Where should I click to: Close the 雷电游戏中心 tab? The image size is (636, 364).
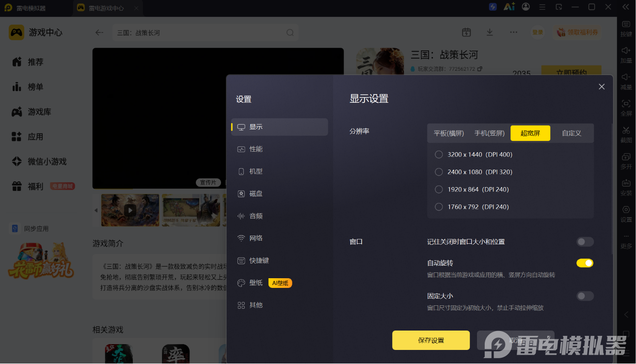click(x=136, y=8)
